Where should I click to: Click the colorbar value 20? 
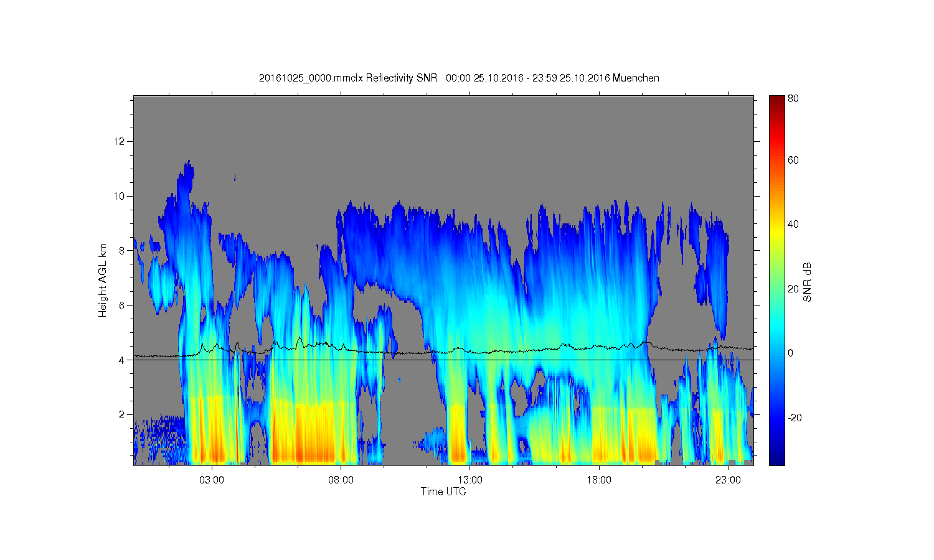793,289
